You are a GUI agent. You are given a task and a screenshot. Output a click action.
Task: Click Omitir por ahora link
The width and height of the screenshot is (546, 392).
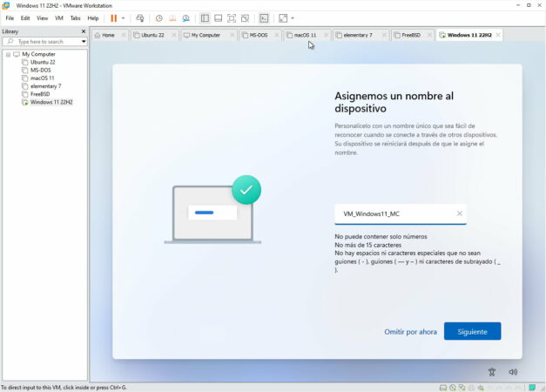[x=410, y=332]
